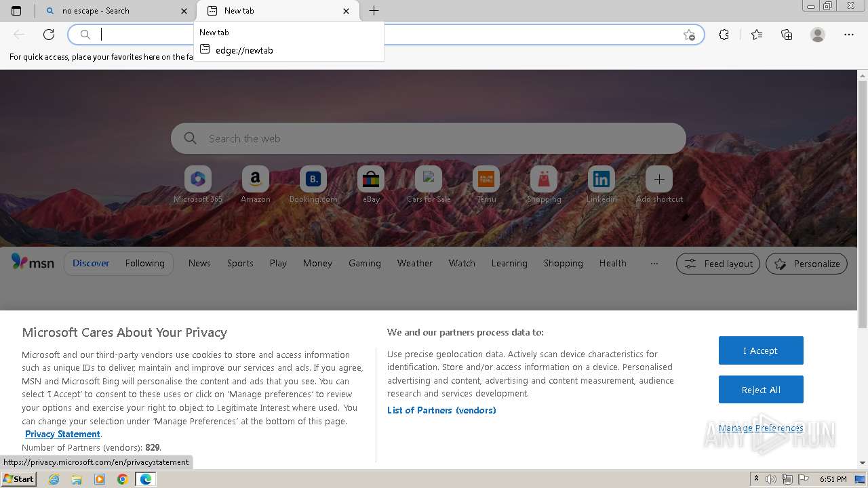The width and height of the screenshot is (868, 488).
Task: Open the Amazon shortcut tile
Action: pyautogui.click(x=256, y=184)
